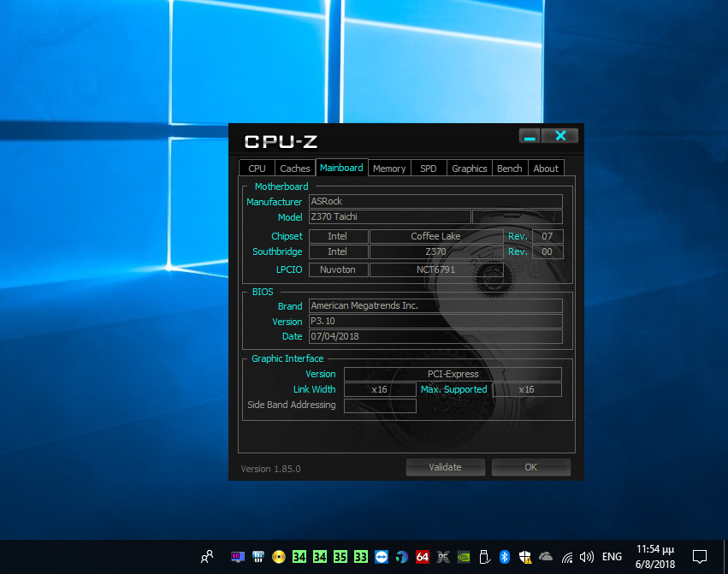This screenshot has width=728, height=574.
Task: Open the clock showing 11:54
Action: click(655, 556)
